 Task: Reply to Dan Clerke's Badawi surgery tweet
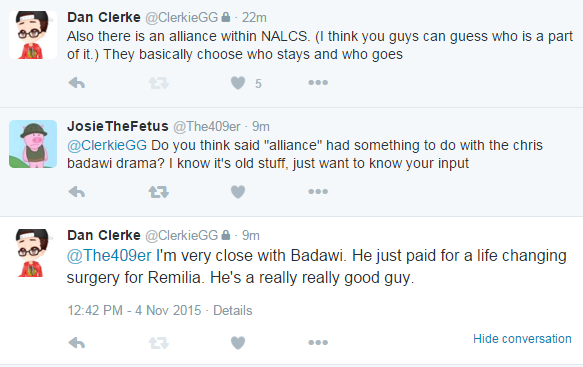[77, 342]
